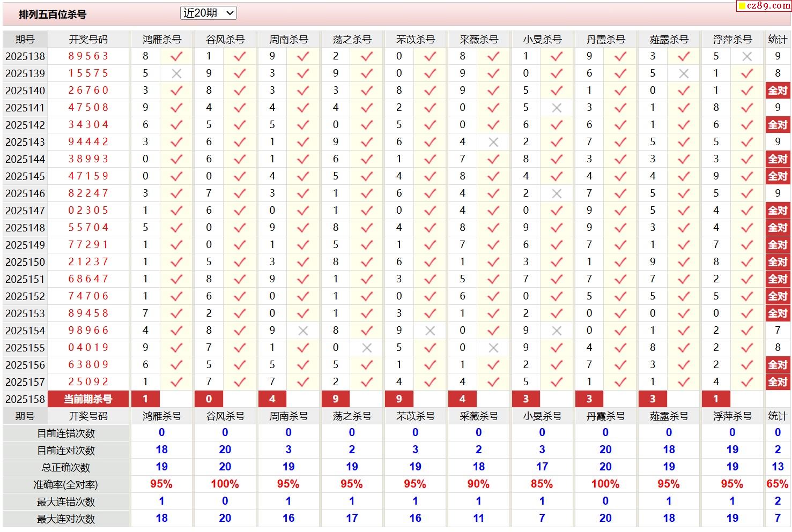Click the check mark for 鸿雁杀号 in row 2025138
This screenshot has height=532, width=792.
pos(176,56)
